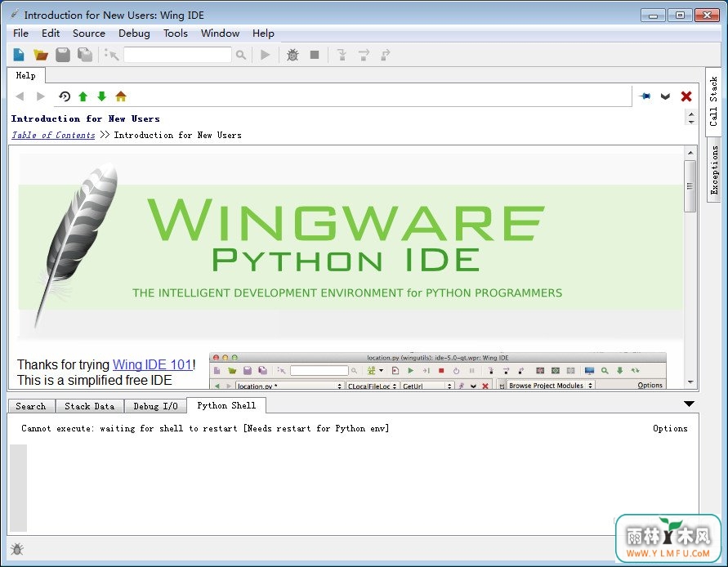Click the Save All toolbar icon

[84, 55]
